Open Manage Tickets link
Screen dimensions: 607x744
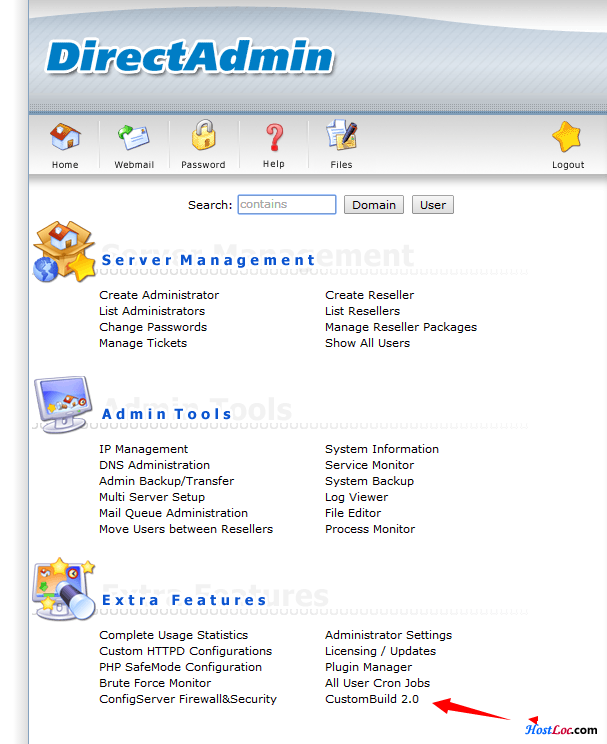coord(143,343)
